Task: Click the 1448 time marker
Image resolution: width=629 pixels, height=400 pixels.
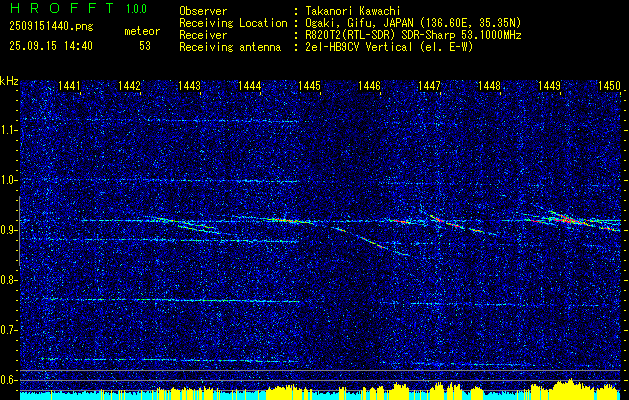Action: pos(489,86)
